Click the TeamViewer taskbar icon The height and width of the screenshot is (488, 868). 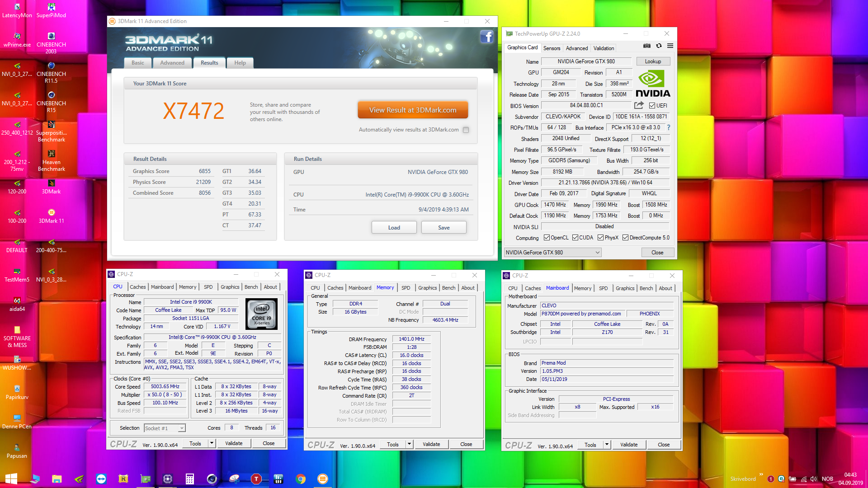pyautogui.click(x=101, y=479)
